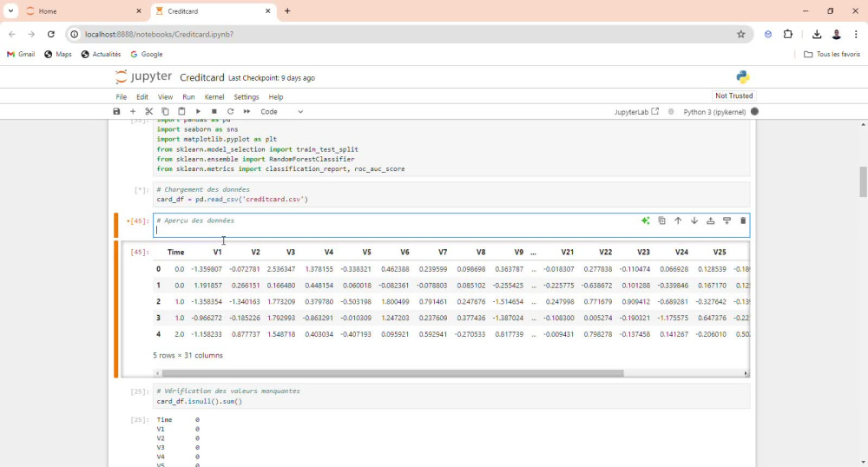
Task: Run the selected cell with the play icon
Action: click(198, 112)
